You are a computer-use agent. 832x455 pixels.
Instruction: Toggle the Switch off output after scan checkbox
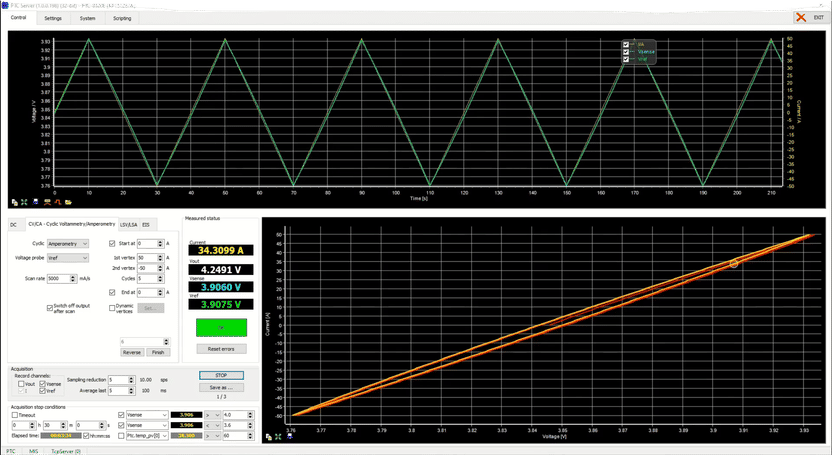tap(50, 308)
